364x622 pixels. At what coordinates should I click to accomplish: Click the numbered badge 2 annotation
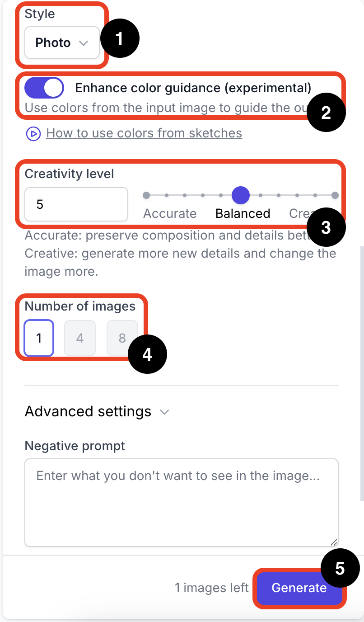[x=326, y=113]
